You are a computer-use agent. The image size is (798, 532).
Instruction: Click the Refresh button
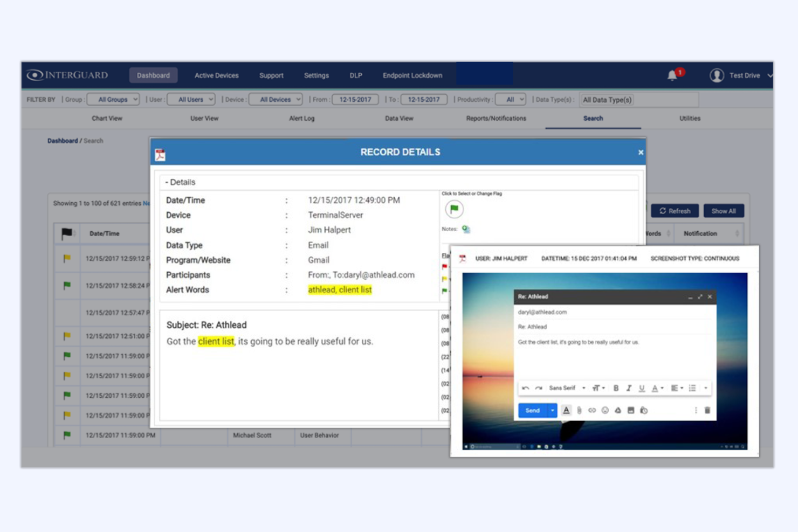click(x=675, y=211)
